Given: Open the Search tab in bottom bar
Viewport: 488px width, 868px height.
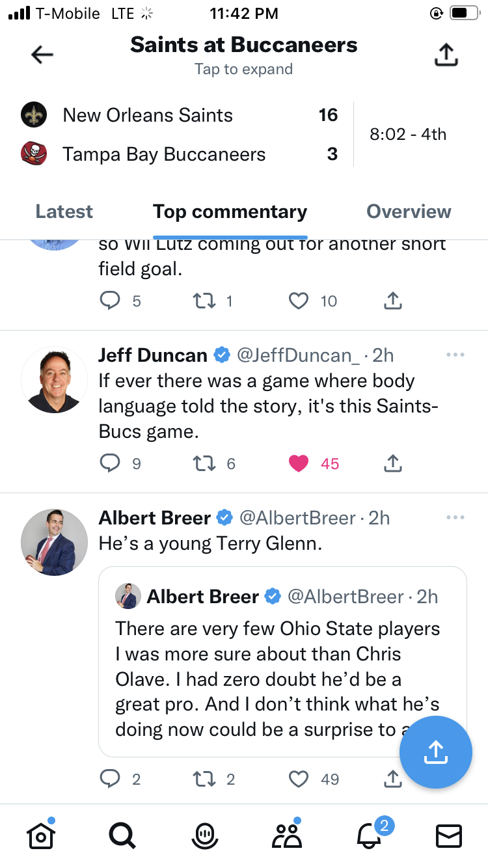Looking at the screenshot, I should pyautogui.click(x=122, y=835).
